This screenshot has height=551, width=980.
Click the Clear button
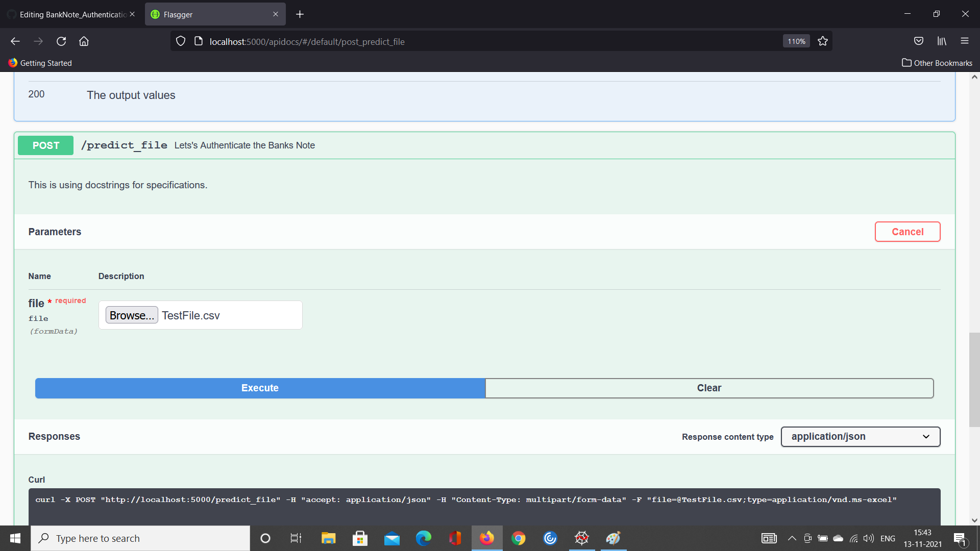tap(709, 388)
